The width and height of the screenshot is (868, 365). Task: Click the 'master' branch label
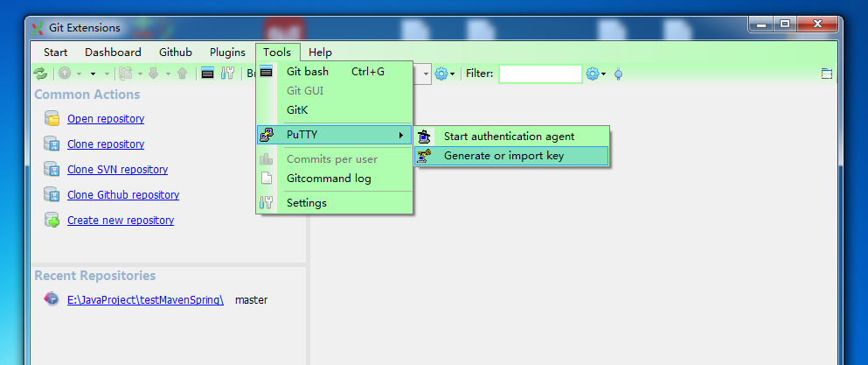tap(252, 300)
